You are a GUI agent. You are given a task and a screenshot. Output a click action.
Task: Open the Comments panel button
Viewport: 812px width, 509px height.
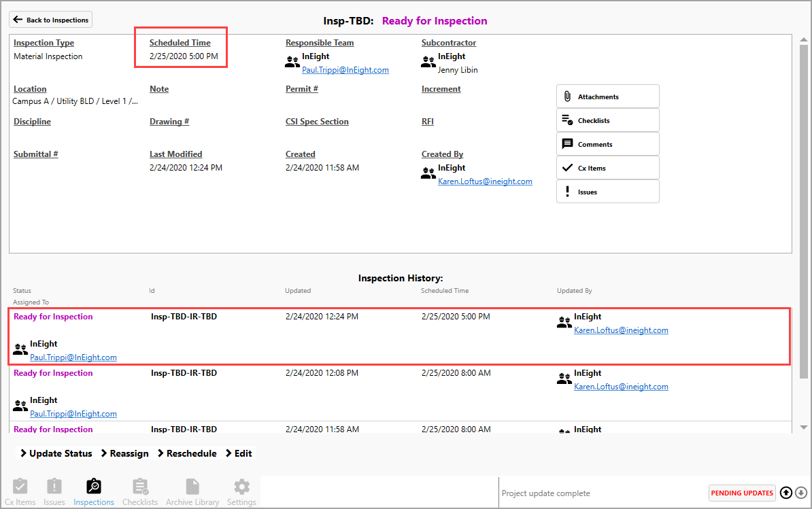click(607, 144)
